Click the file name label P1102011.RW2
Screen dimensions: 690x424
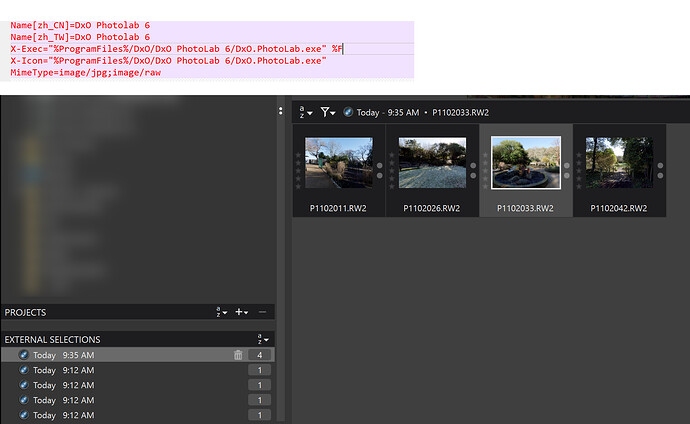tap(338, 208)
